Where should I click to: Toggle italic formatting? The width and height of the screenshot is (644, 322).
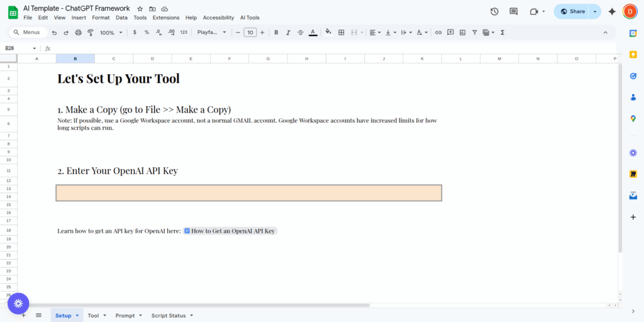point(288,33)
